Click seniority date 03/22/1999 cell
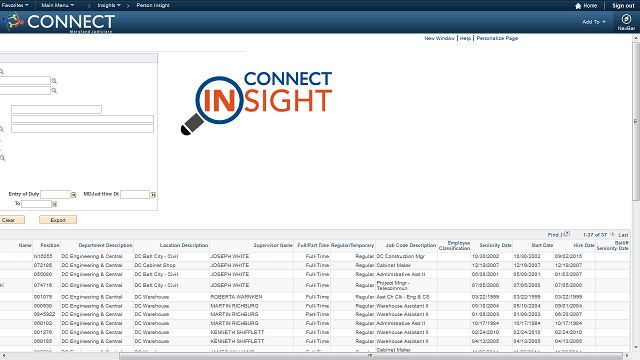The height and width of the screenshot is (360, 640). (x=485, y=297)
